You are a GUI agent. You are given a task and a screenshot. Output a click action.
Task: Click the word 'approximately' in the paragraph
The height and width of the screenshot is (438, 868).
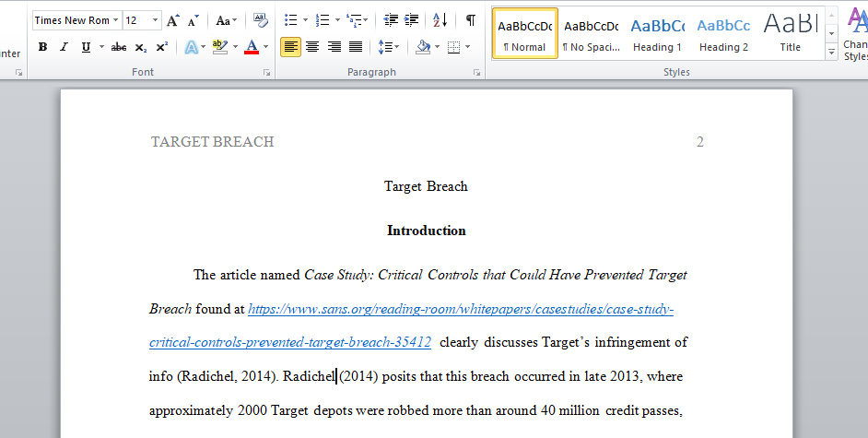point(191,411)
